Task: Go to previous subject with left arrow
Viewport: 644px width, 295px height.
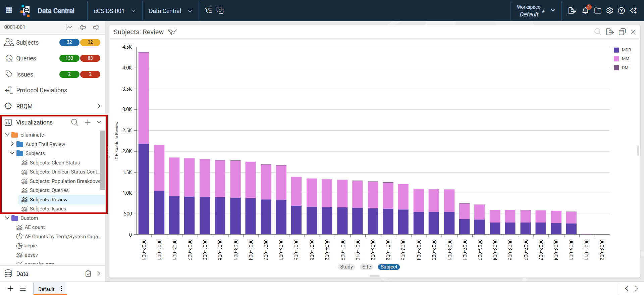Action: click(x=83, y=27)
